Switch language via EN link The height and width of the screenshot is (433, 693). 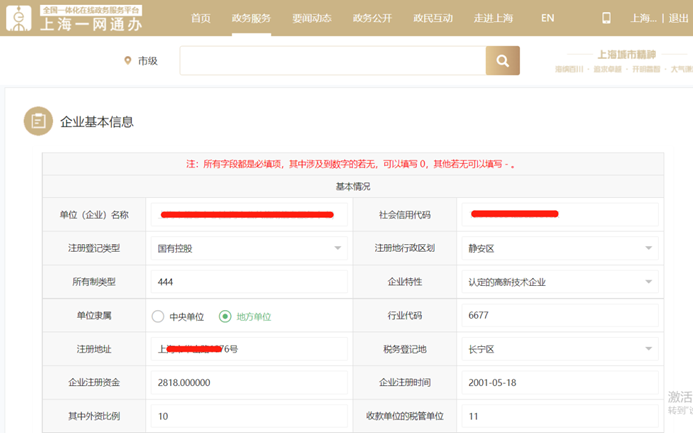coord(547,18)
